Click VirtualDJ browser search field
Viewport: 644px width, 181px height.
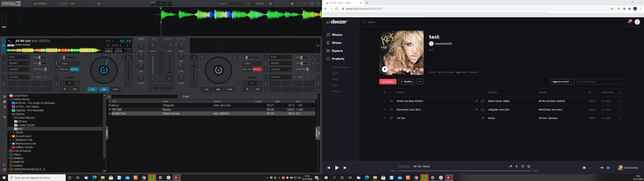click(x=145, y=97)
